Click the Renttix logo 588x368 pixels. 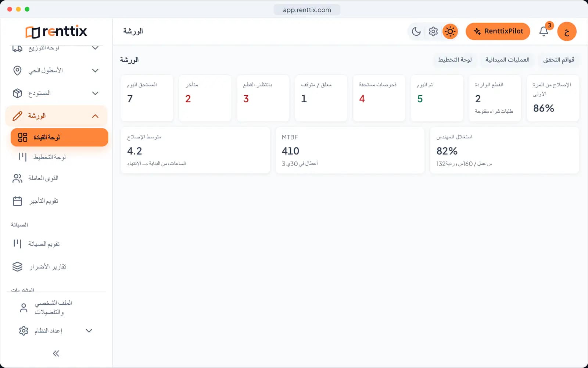[x=56, y=32]
